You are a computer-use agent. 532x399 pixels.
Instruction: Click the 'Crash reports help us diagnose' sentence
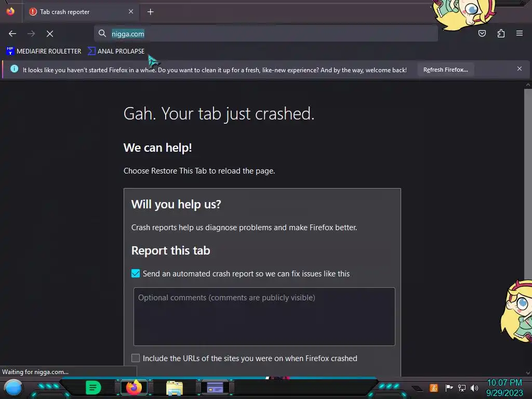(244, 228)
